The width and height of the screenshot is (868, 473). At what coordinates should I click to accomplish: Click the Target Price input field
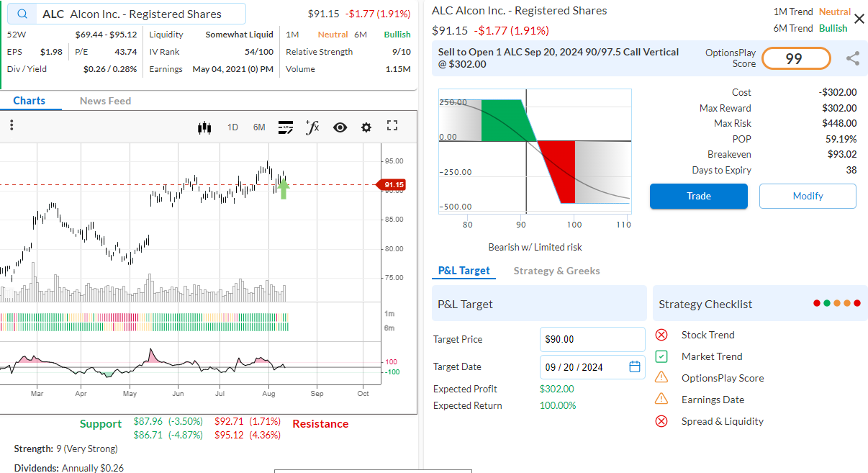coord(592,340)
